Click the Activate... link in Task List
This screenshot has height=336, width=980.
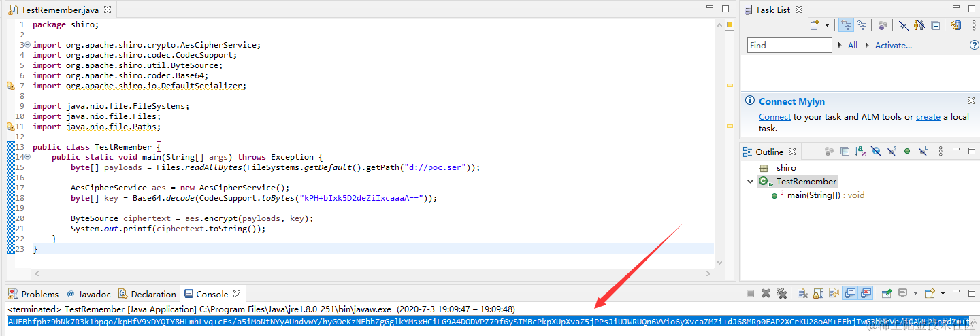[x=893, y=45]
